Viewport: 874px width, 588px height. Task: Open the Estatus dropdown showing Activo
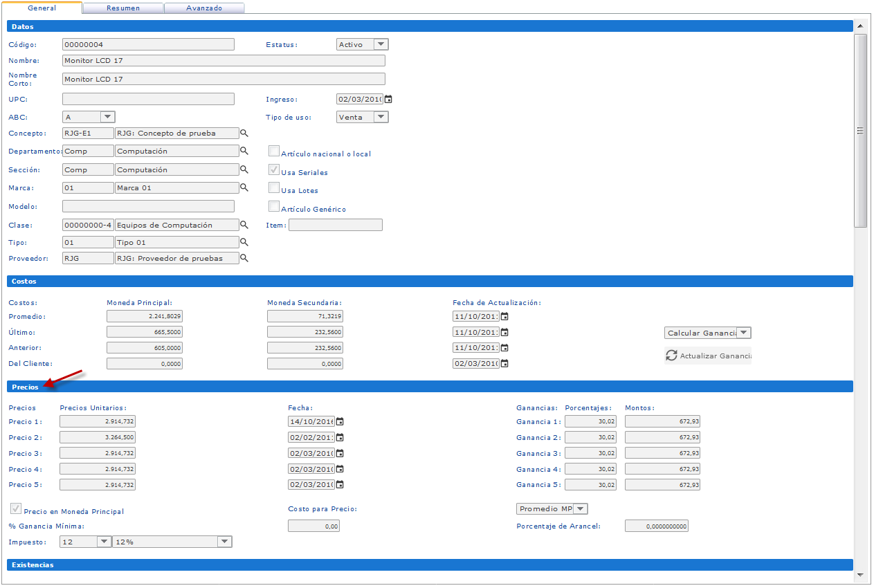pos(381,44)
